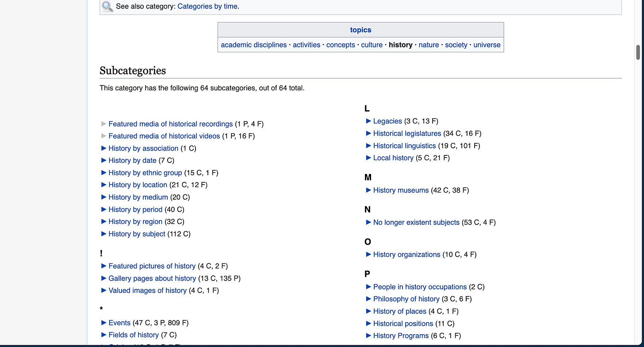This screenshot has height=347, width=644.
Task: Open Featured media of historical recordings
Action: [171, 124]
